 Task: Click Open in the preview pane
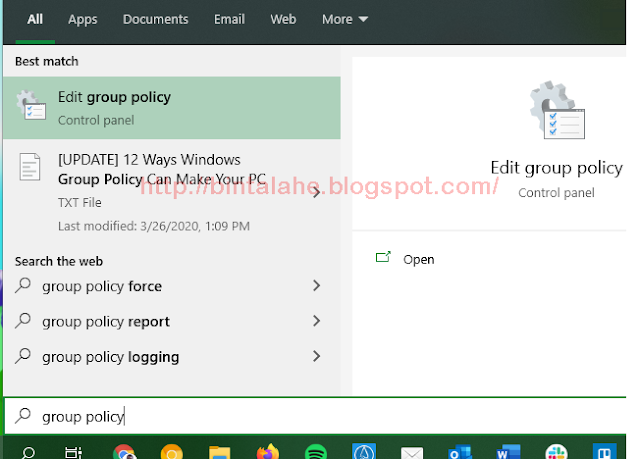tap(418, 259)
